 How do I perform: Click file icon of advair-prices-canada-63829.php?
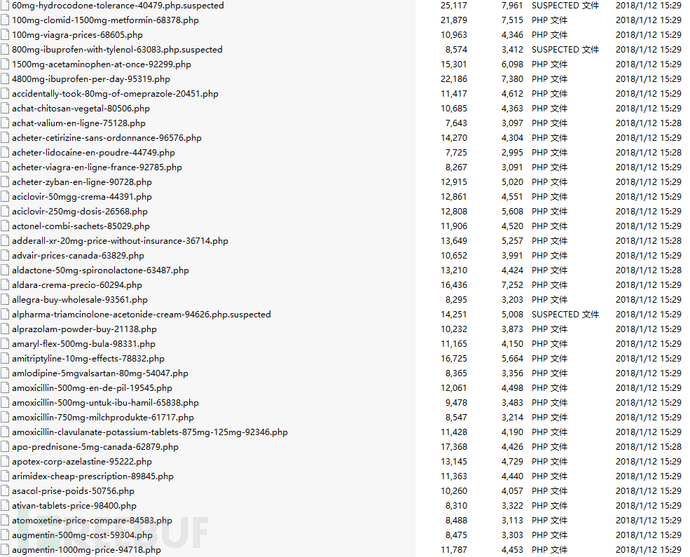click(x=5, y=255)
